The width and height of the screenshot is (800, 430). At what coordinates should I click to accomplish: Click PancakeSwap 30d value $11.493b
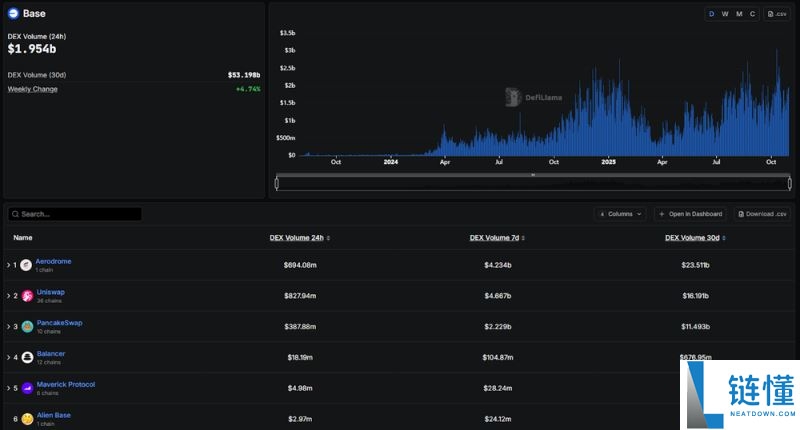click(x=695, y=326)
